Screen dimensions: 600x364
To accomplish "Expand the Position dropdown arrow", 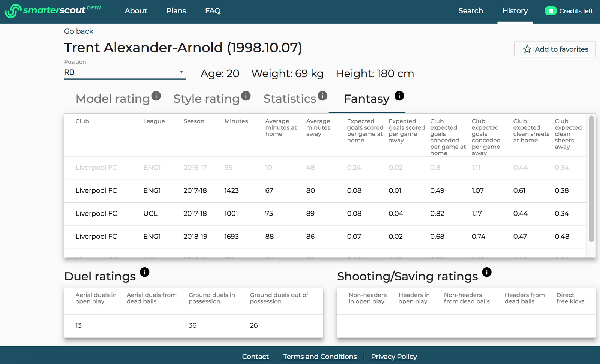I will pyautogui.click(x=181, y=72).
